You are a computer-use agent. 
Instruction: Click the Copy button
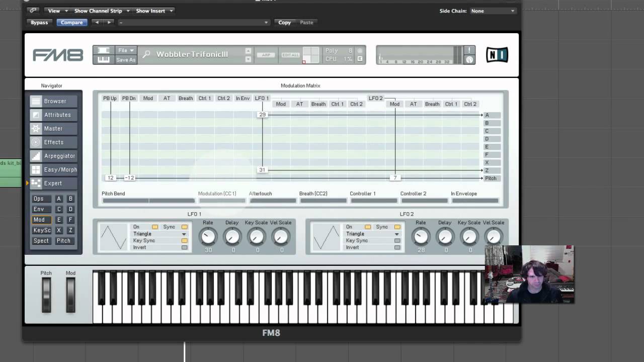pos(285,23)
